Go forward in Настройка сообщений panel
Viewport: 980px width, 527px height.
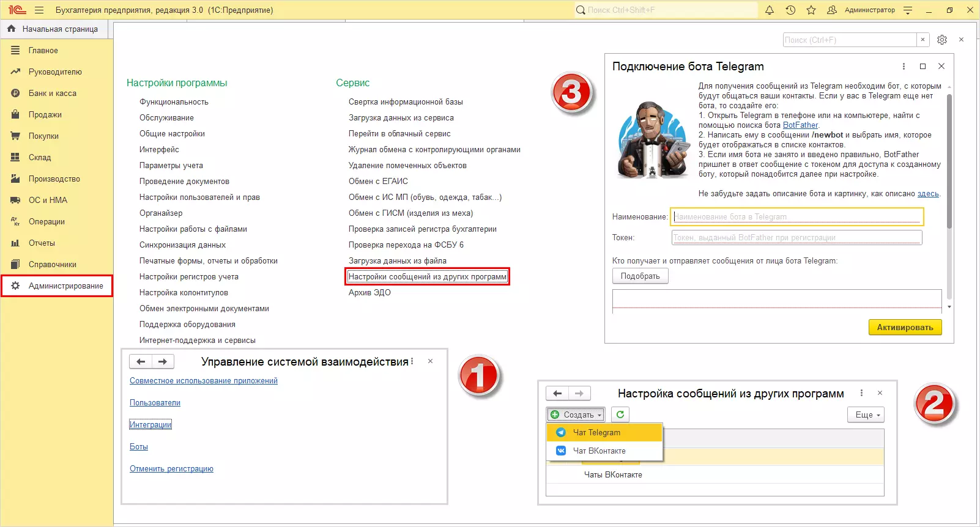[579, 394]
